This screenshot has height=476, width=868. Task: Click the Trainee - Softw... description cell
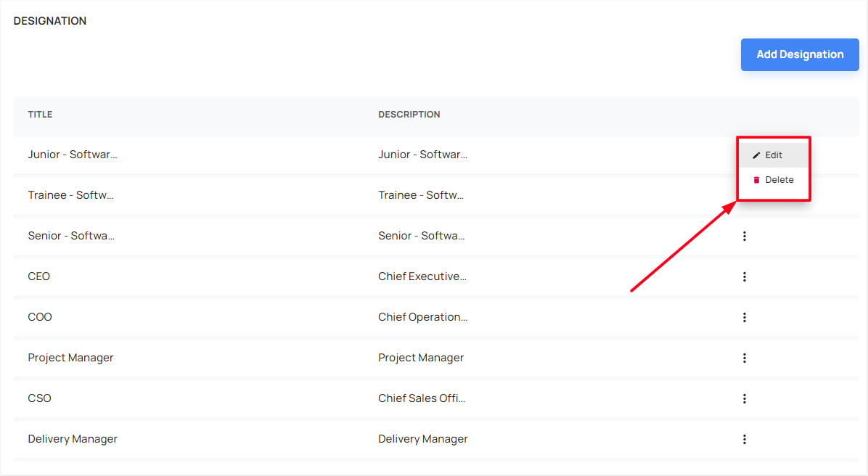coord(421,195)
